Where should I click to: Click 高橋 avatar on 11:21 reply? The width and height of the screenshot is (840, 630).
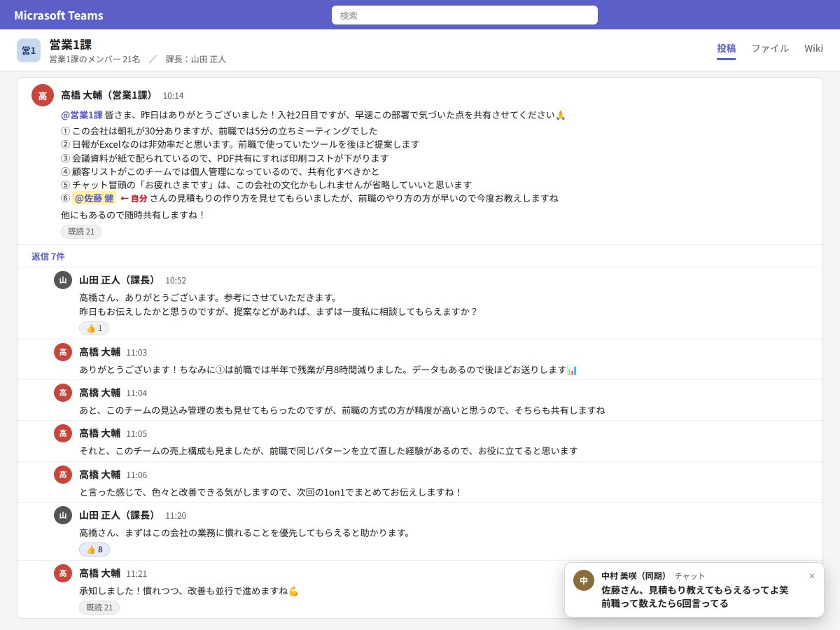[63, 573]
